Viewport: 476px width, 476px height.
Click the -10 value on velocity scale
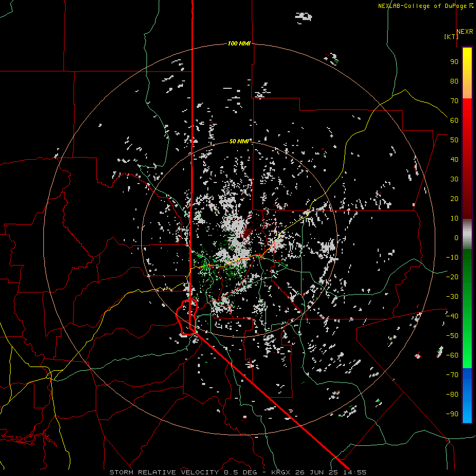[x=452, y=257]
